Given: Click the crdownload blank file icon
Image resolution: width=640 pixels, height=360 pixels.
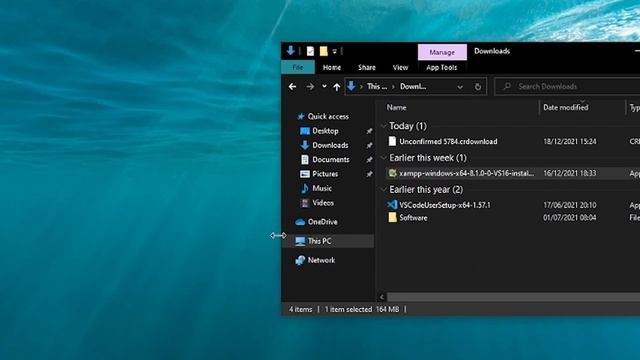Looking at the screenshot, I should 392,141.
